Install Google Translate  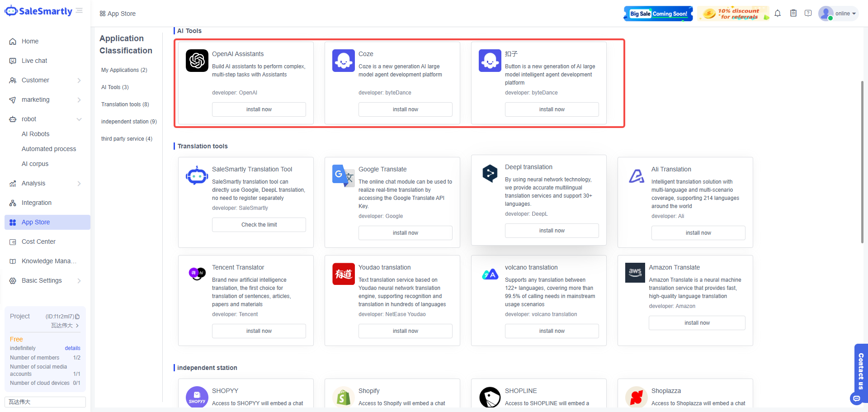[x=406, y=233]
